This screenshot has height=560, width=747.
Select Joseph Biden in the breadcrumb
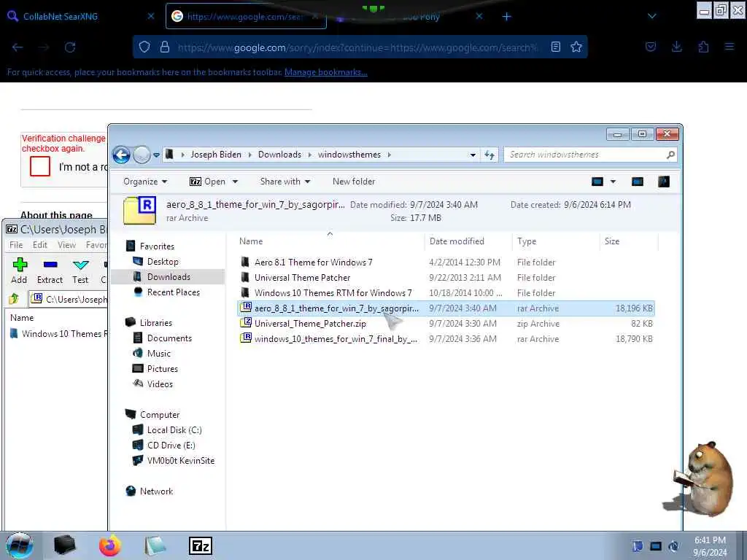216,155
